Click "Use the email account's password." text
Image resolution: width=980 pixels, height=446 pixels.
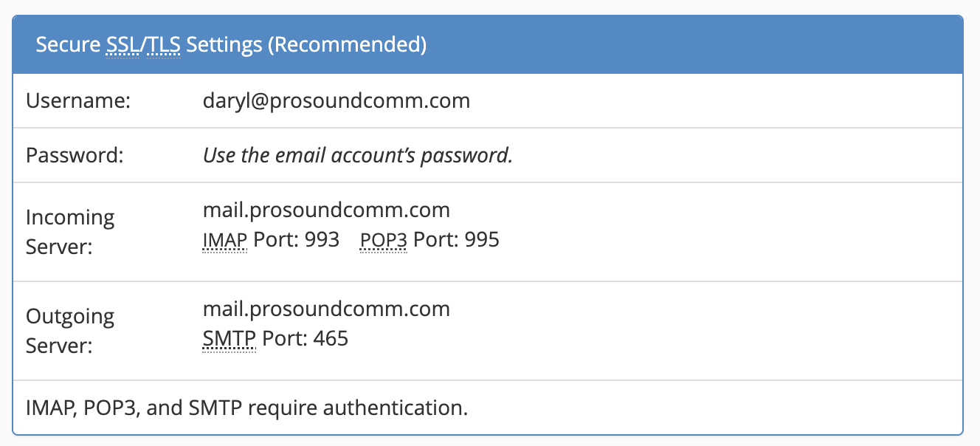click(357, 156)
